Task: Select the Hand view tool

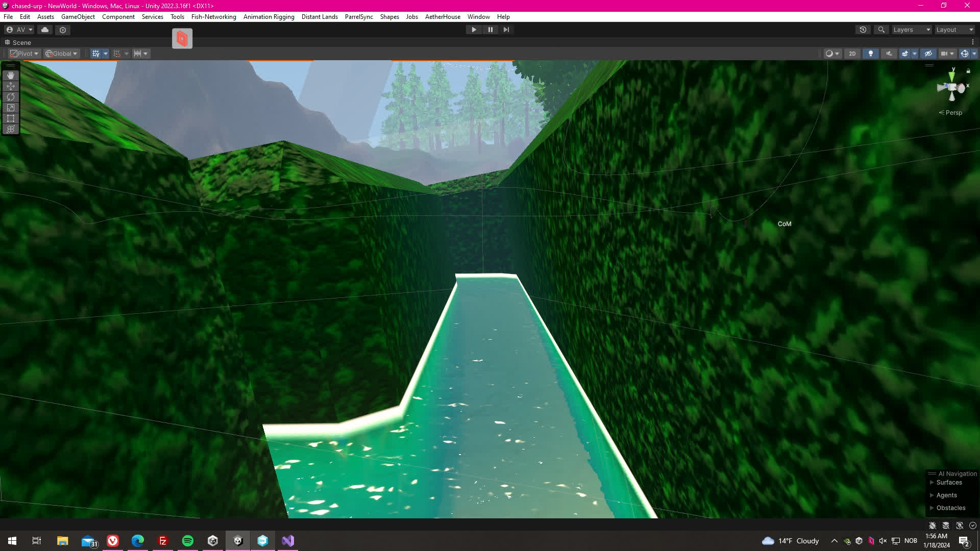Action: [x=11, y=76]
